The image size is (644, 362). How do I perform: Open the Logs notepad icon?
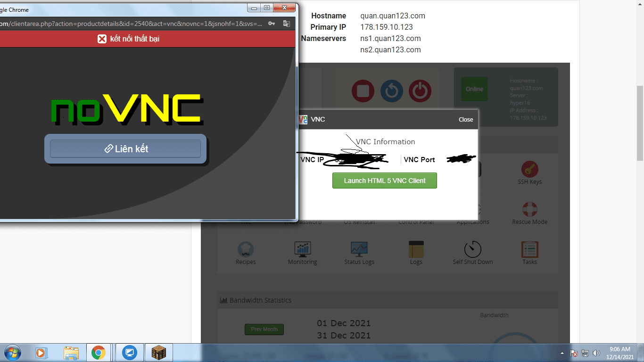[416, 249]
